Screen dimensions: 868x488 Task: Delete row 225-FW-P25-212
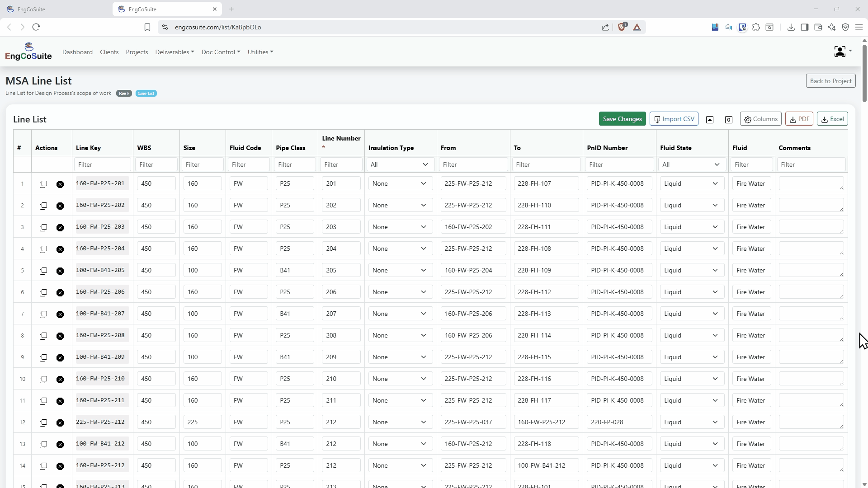point(60,423)
